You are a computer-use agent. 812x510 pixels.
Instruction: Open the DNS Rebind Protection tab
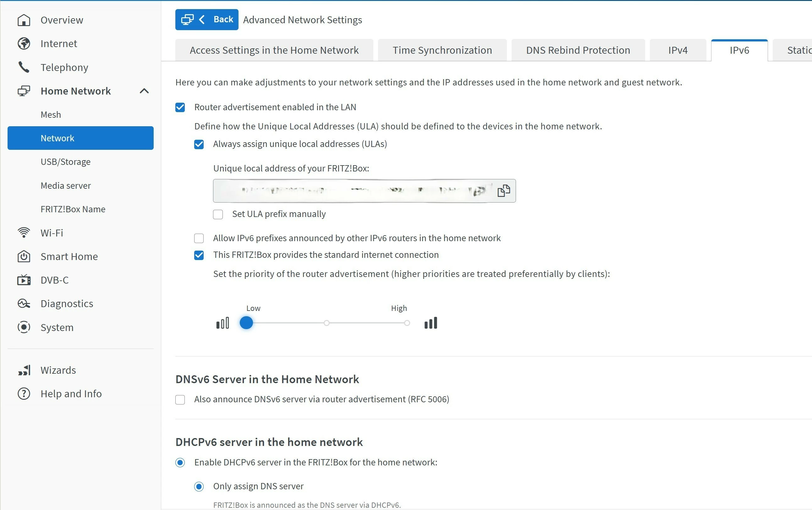(x=578, y=50)
